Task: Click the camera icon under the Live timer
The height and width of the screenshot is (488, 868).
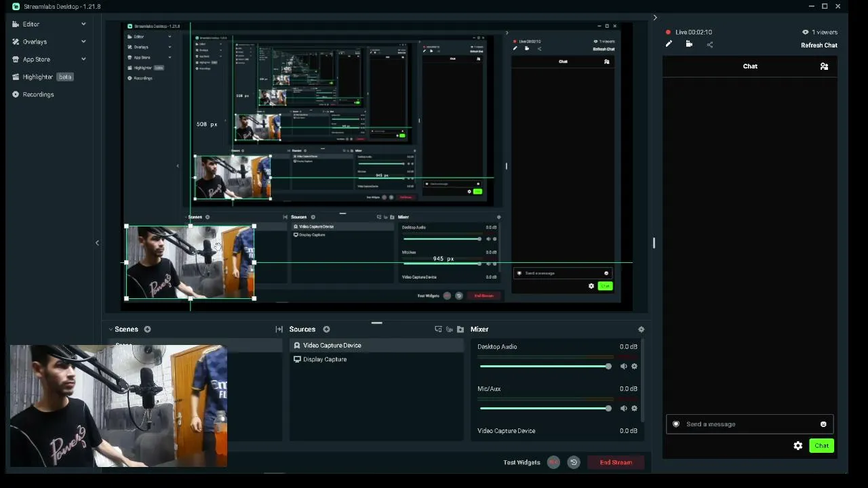Action: click(x=689, y=45)
